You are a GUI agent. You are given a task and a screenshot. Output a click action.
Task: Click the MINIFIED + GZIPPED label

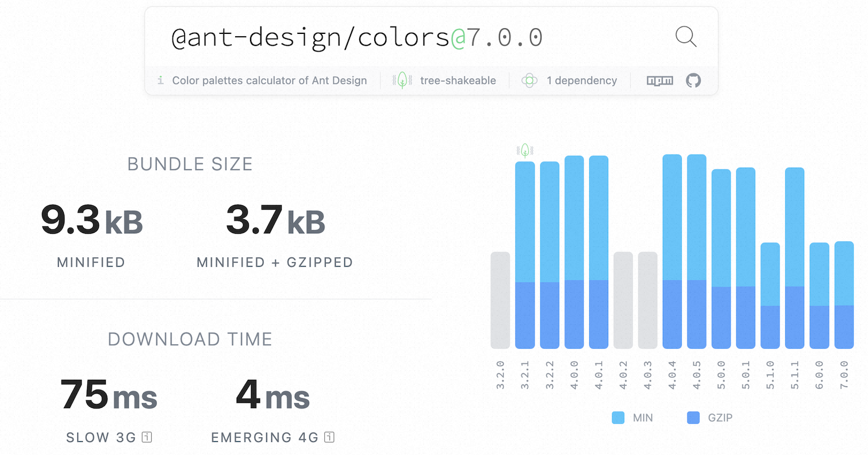[275, 263]
